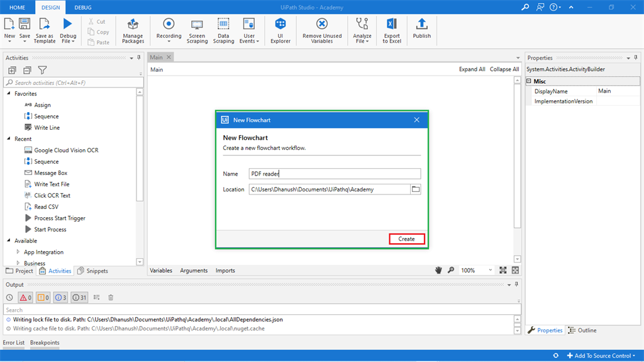Open the Variables panel
Viewport: 644px width, 362px height.
[161, 270]
